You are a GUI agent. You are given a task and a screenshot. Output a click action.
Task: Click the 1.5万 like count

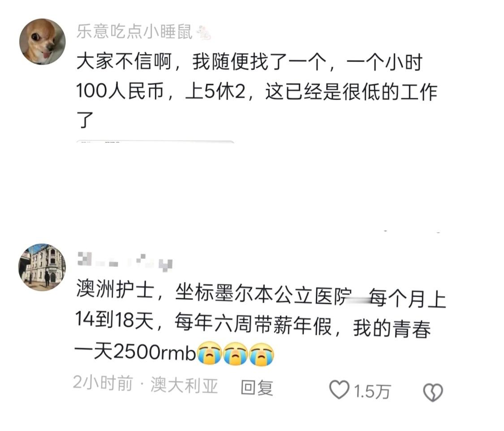coord(372,392)
